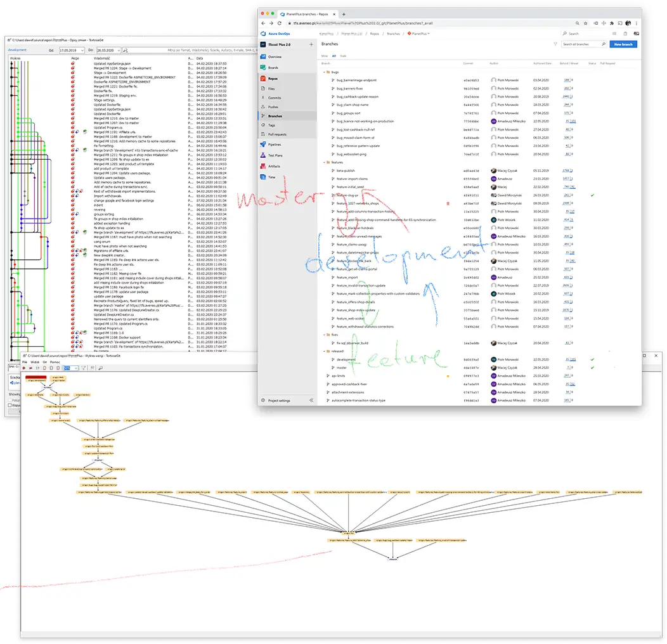667x644 pixels.
Task: Collapse the fixes folder
Action: [324, 335]
